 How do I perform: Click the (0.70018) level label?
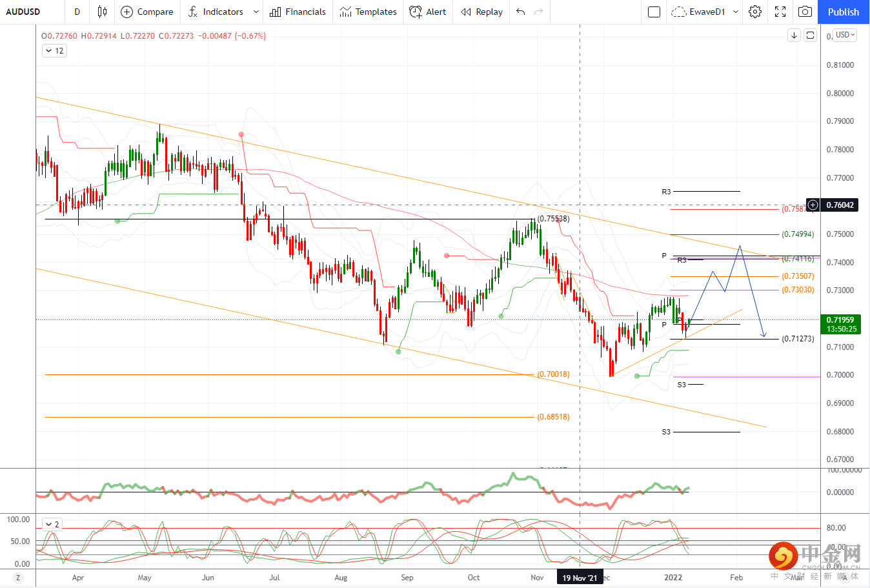click(x=554, y=374)
